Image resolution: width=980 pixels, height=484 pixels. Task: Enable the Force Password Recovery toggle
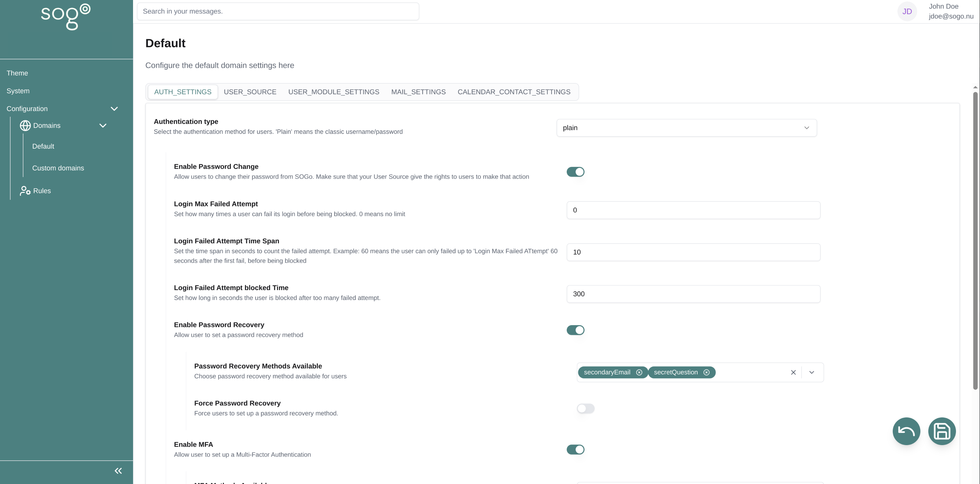585,408
